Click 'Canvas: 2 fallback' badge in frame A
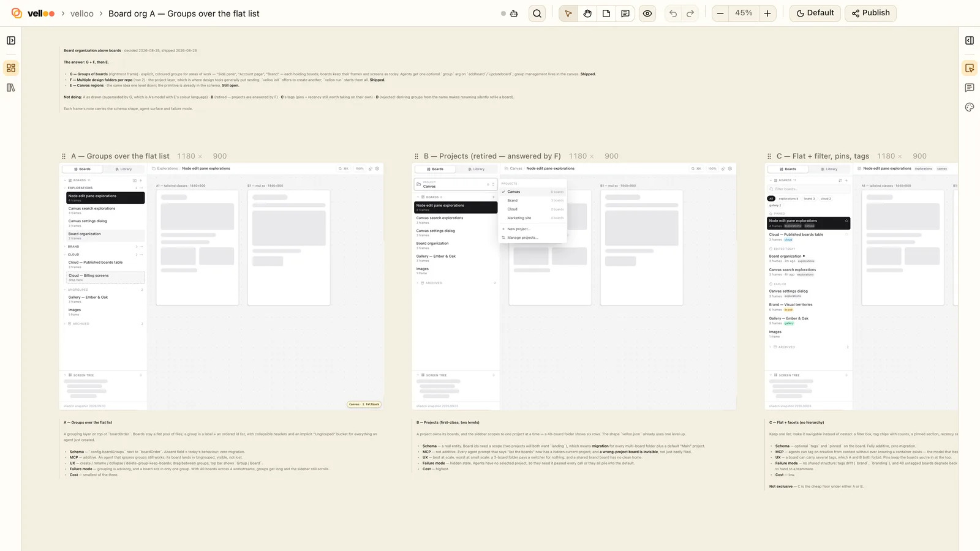 [x=364, y=404]
